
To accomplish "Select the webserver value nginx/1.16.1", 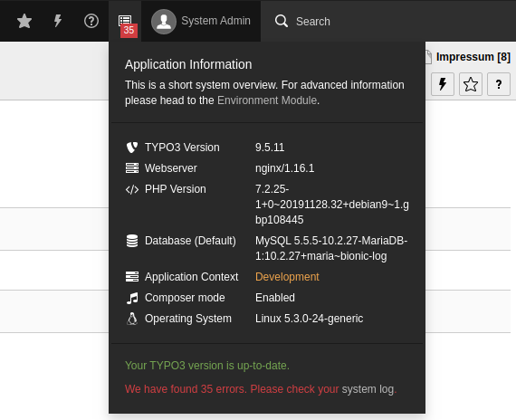I will 284,168.
